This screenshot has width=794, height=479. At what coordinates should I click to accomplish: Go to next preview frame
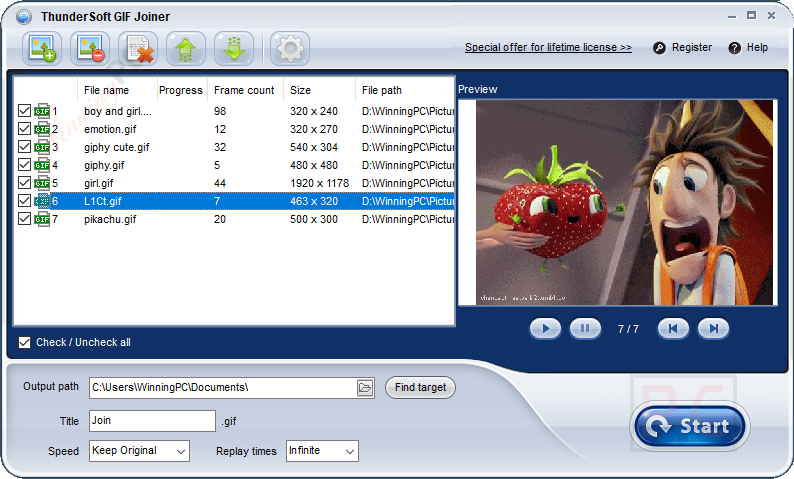click(713, 328)
